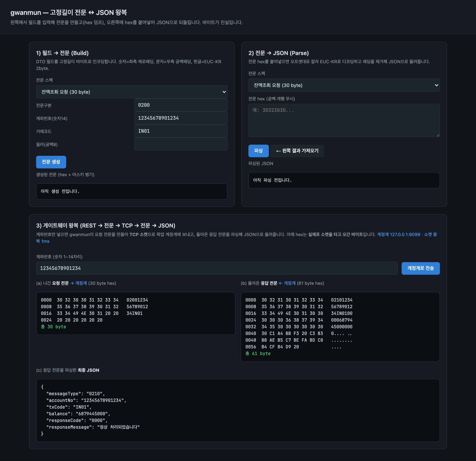This screenshot has height=461, width=476.
Task: Click the response 응답 전문 hex dump panel
Action: (x=340, y=327)
